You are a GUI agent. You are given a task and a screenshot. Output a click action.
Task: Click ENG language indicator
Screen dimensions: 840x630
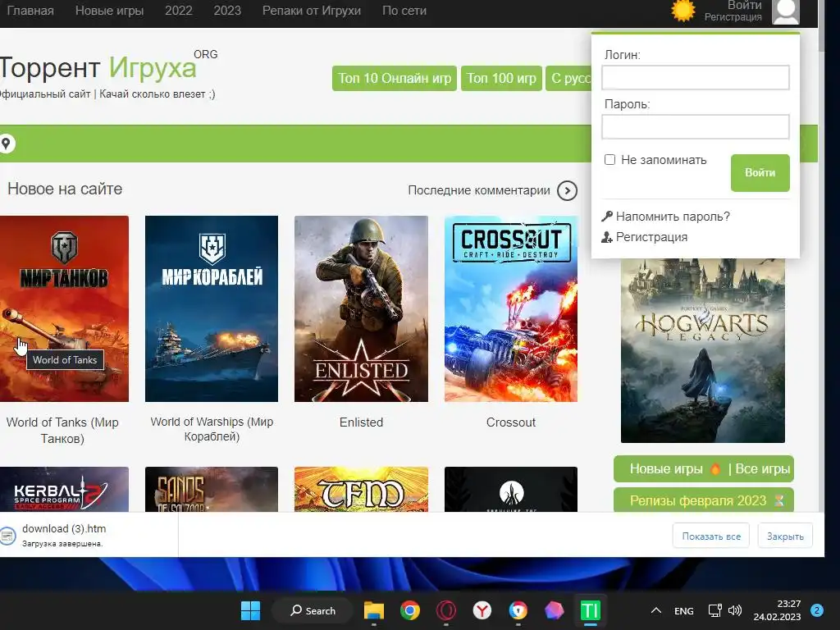point(683,610)
